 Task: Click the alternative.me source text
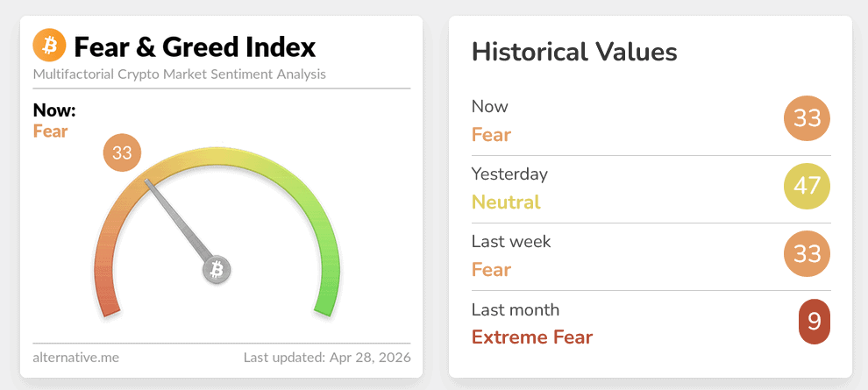76,358
